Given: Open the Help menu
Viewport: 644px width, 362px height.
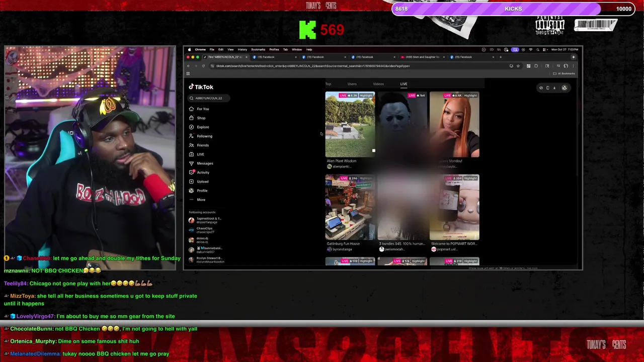Looking at the screenshot, I should [x=309, y=49].
